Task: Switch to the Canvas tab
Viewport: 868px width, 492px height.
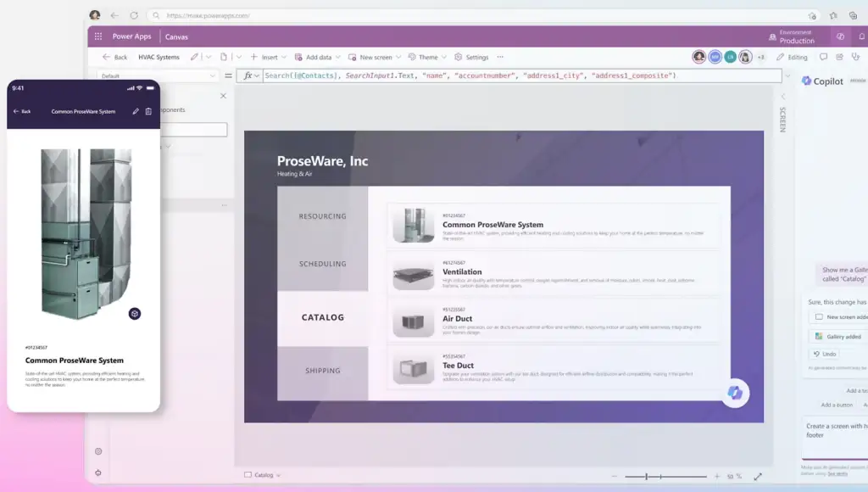Action: (x=177, y=36)
